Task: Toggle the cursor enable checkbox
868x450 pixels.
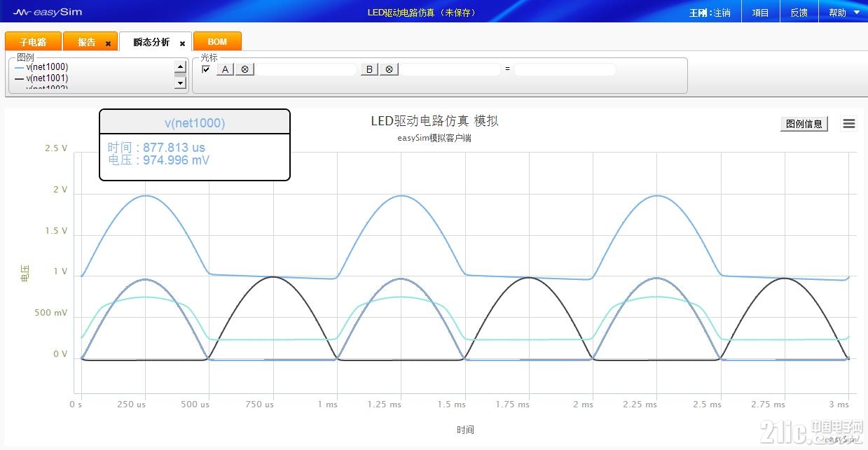Action: (x=206, y=69)
